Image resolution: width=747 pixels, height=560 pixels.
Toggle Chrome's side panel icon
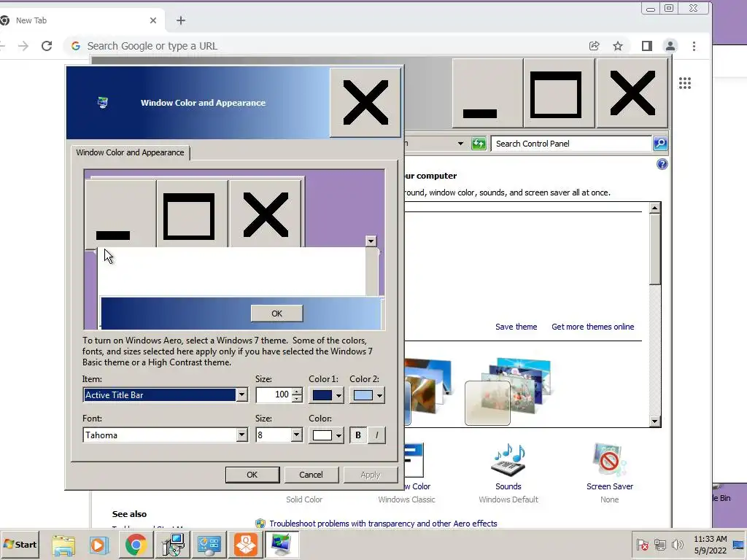coord(646,46)
